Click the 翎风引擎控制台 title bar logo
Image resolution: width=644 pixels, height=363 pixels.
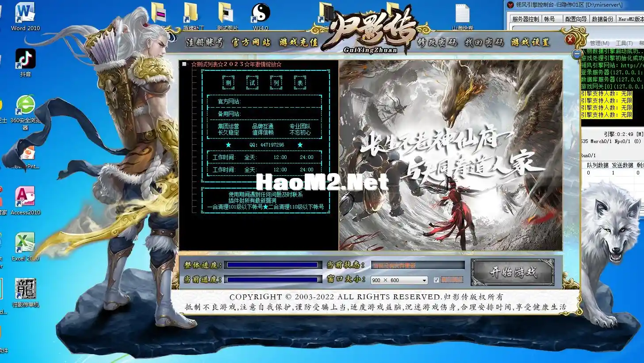511,5
